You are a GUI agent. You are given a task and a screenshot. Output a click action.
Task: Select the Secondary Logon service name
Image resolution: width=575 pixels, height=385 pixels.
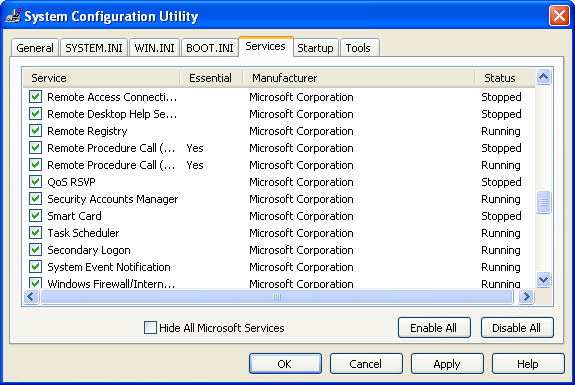point(89,250)
